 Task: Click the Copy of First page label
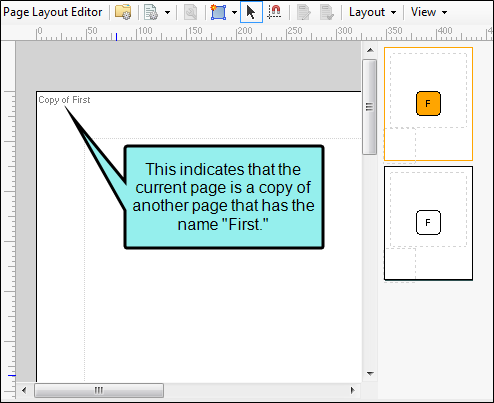[64, 100]
